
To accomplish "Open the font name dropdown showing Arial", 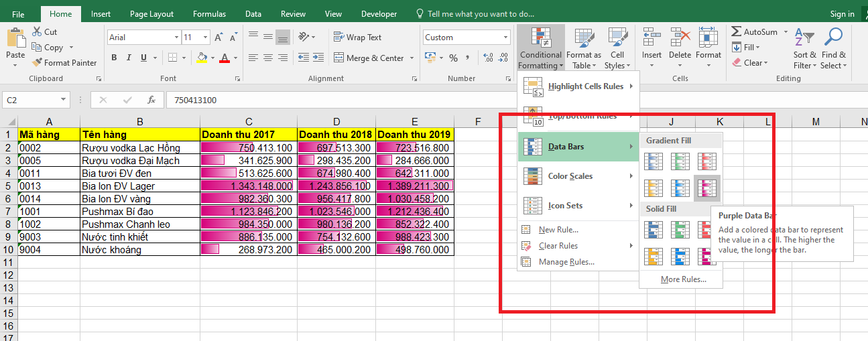I will coord(177,38).
